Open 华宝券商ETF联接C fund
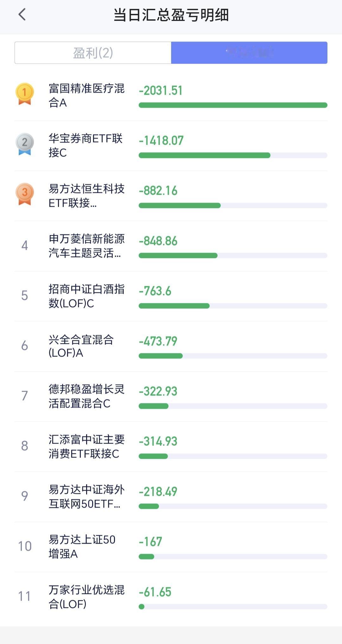This screenshot has height=644, width=342. 85,145
